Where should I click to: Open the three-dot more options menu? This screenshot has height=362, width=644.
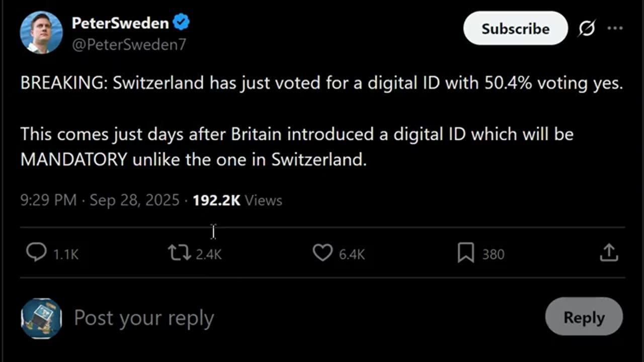point(615,29)
